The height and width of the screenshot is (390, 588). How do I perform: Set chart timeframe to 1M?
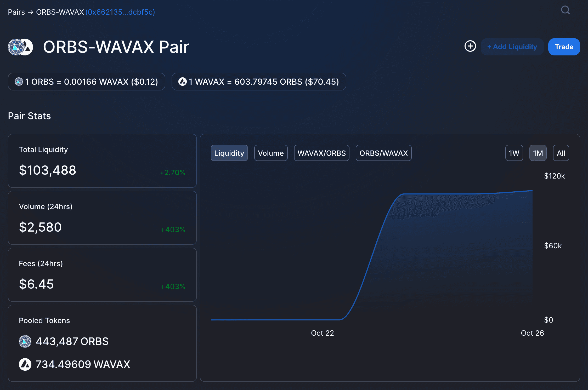(538, 153)
